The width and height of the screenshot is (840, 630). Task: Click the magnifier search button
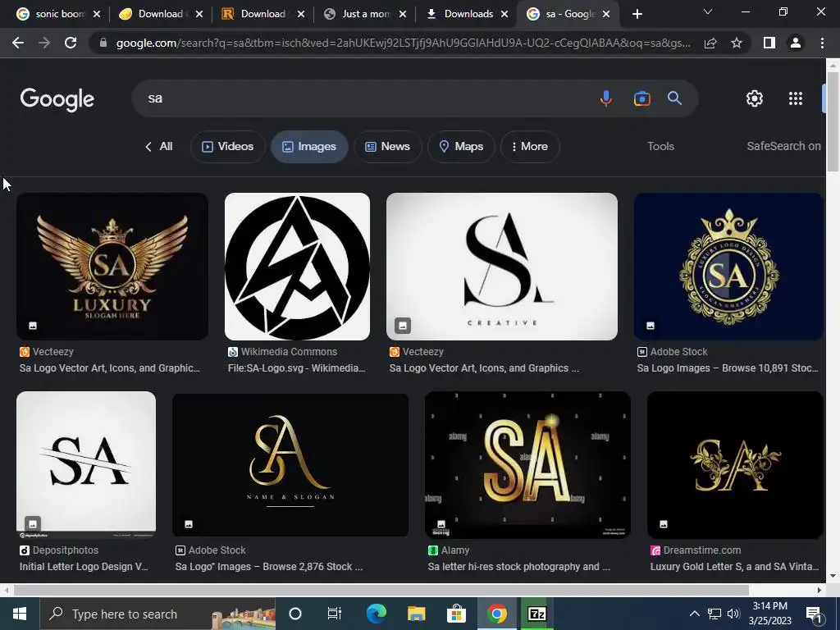click(674, 98)
